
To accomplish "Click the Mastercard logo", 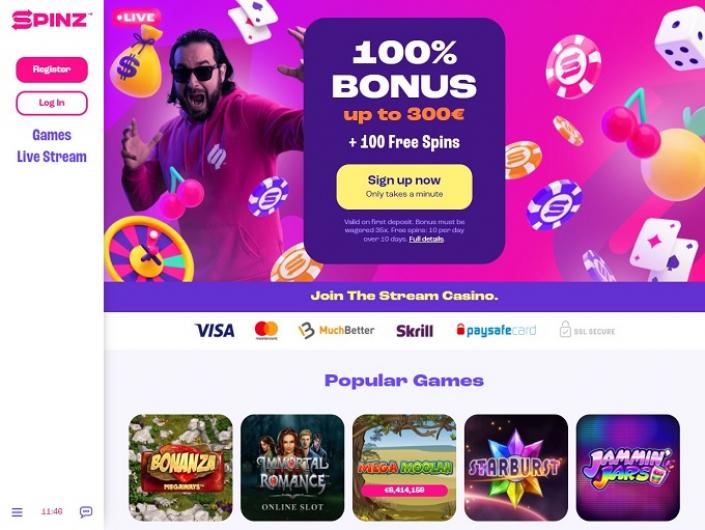I will 266,330.
